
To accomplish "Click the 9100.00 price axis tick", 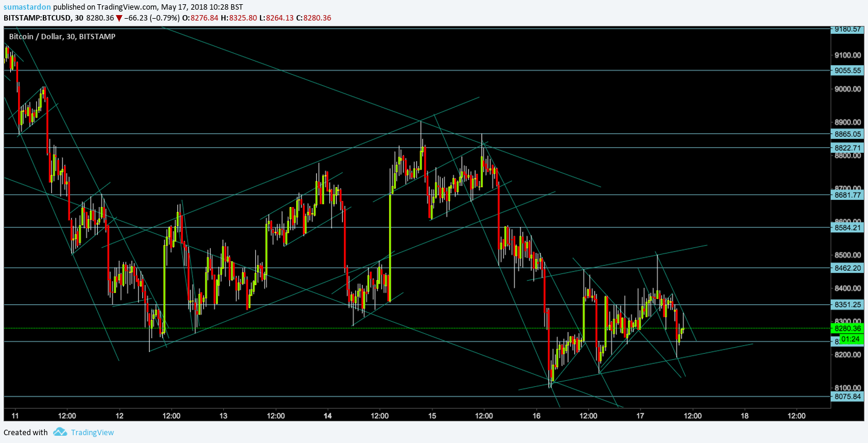I will pyautogui.click(x=847, y=56).
